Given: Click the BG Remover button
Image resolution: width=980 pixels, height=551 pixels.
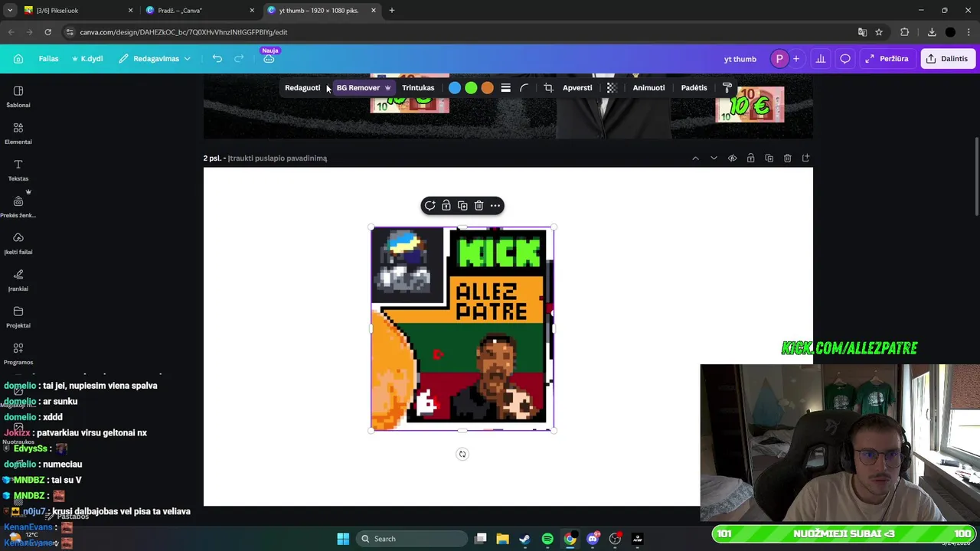Looking at the screenshot, I should [364, 88].
